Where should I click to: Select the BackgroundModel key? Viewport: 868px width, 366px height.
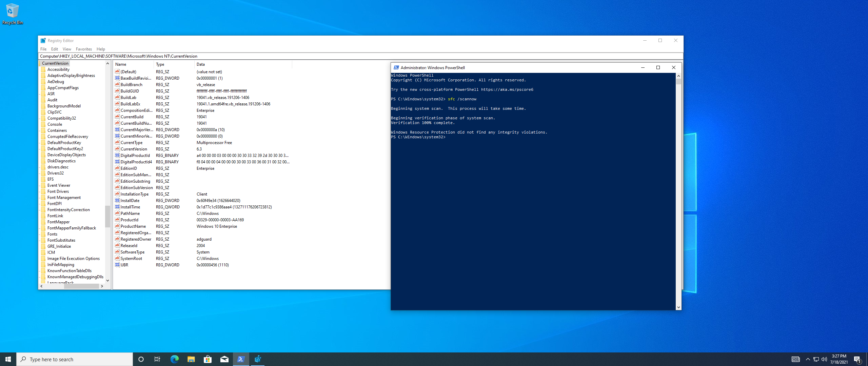[x=64, y=106]
